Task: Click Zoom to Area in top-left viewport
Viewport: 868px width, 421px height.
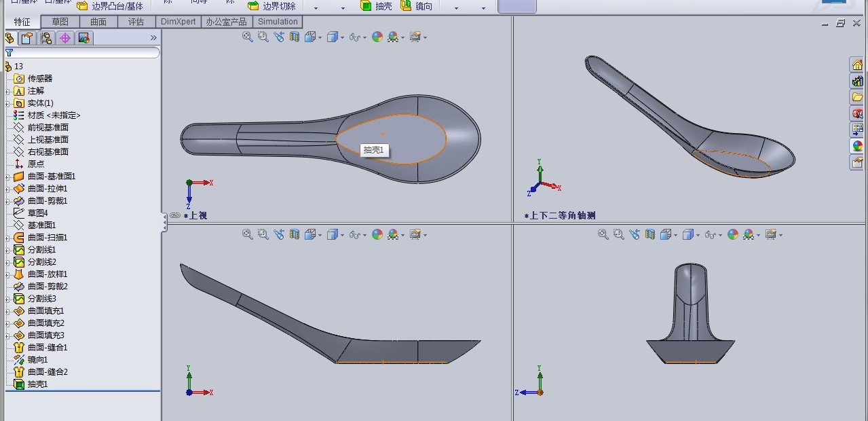Action: point(263,37)
